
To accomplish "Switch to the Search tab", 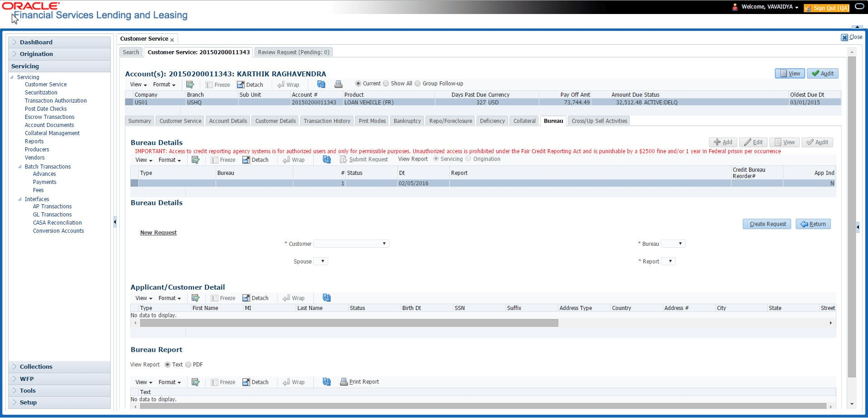I will (x=131, y=52).
